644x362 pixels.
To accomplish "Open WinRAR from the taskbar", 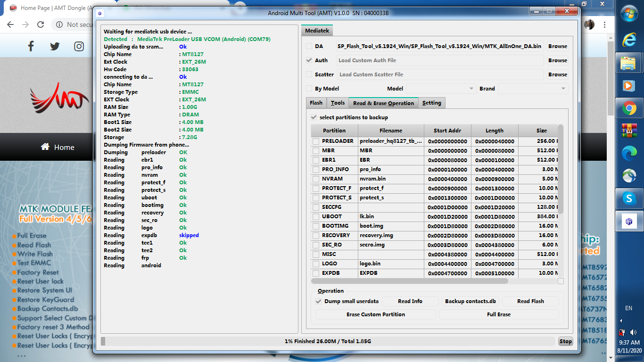I will (x=629, y=130).
